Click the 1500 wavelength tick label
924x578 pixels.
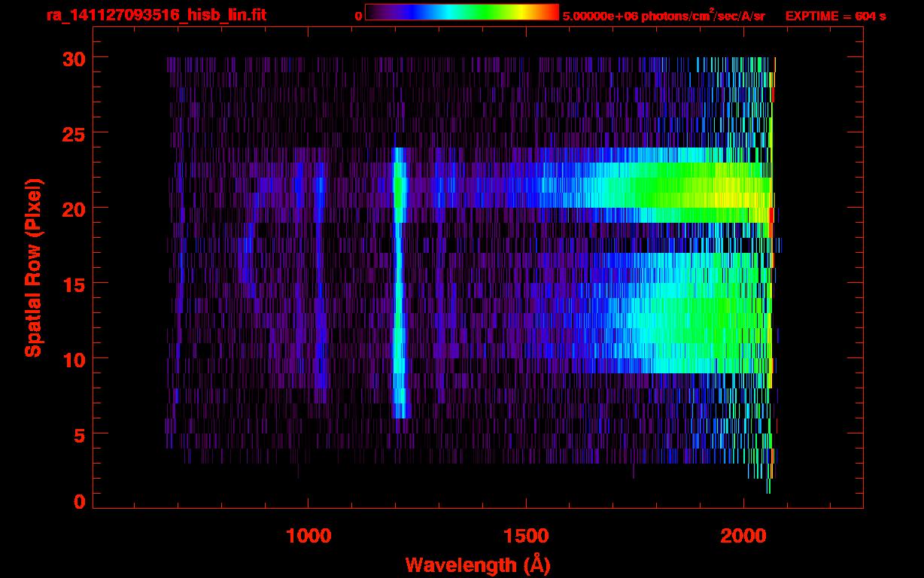pos(526,535)
